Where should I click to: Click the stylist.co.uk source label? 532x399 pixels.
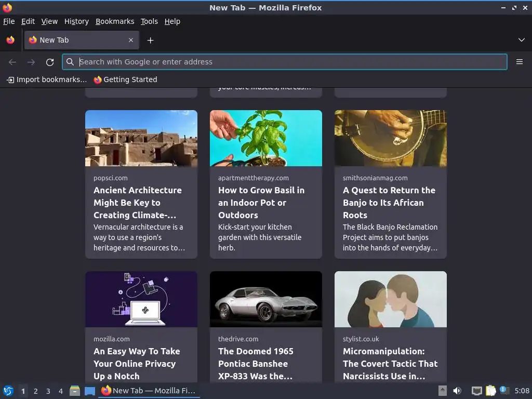[x=361, y=339]
